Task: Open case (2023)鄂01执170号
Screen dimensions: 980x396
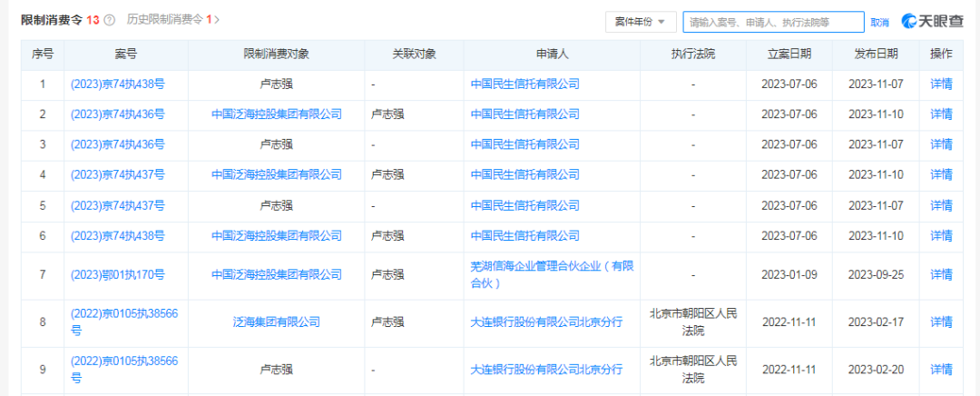Action: pyautogui.click(x=117, y=274)
